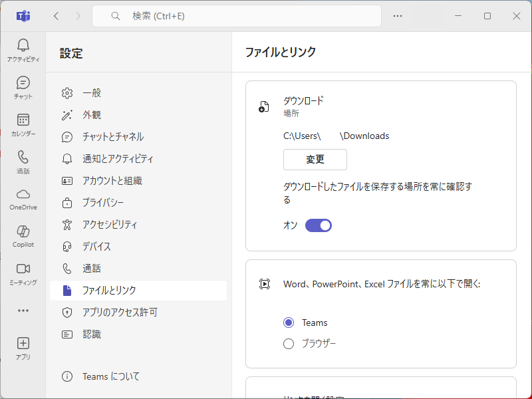
Task: Click the 変更 download location button
Action: pyautogui.click(x=315, y=160)
